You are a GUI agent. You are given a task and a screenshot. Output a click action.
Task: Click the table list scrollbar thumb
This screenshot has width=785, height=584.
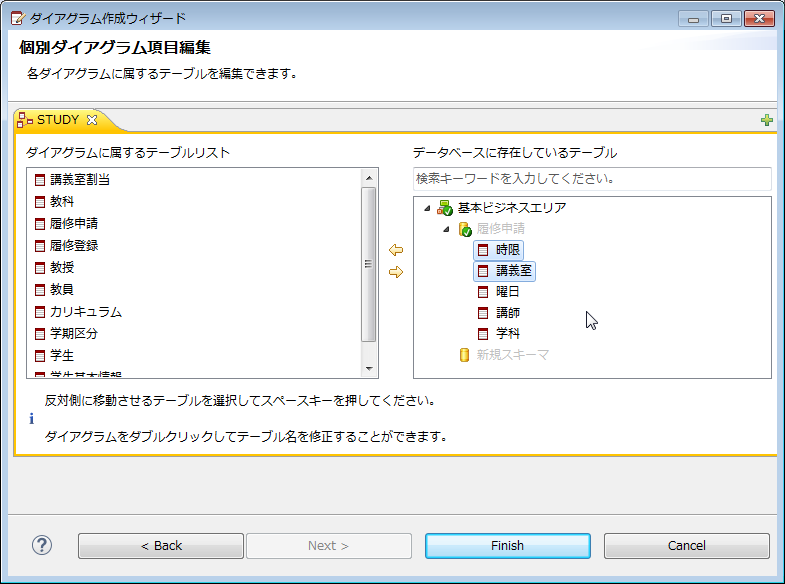pyautogui.click(x=368, y=264)
